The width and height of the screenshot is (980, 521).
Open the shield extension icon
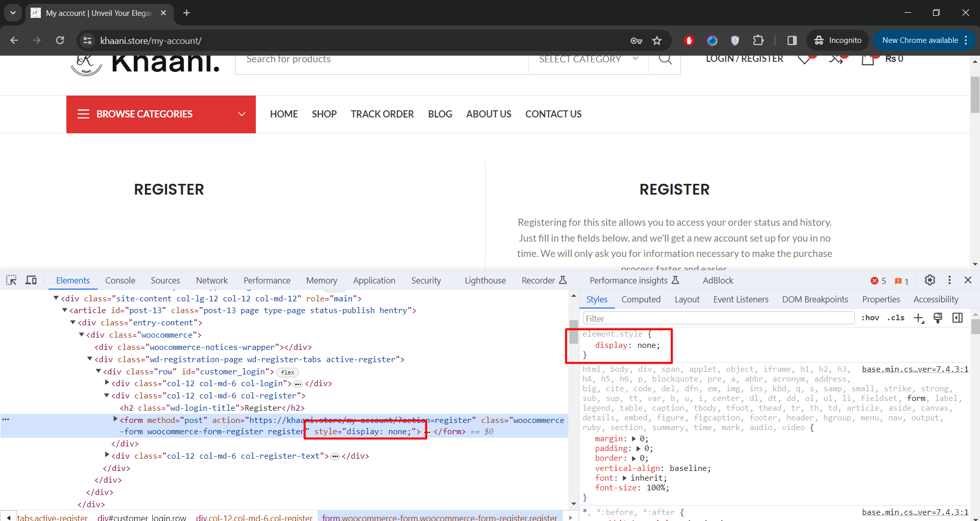click(735, 40)
